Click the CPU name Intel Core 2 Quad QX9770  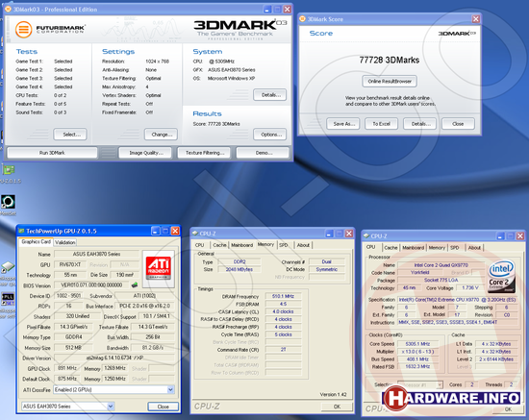click(x=441, y=265)
